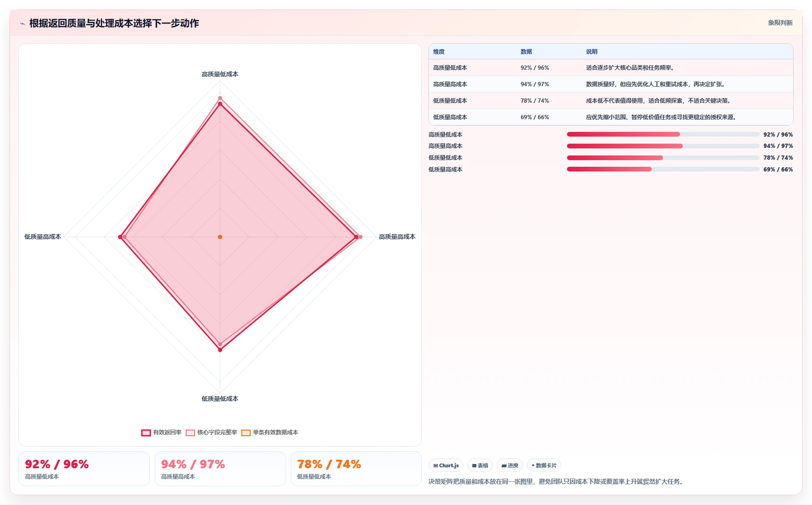Click the 92% / 96% value beside the progress bar
812x505 pixels.
coord(778,135)
